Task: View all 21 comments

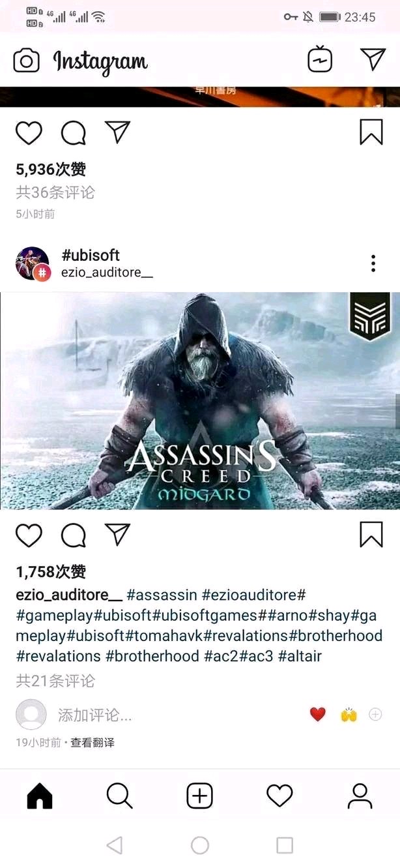Action: [55, 681]
